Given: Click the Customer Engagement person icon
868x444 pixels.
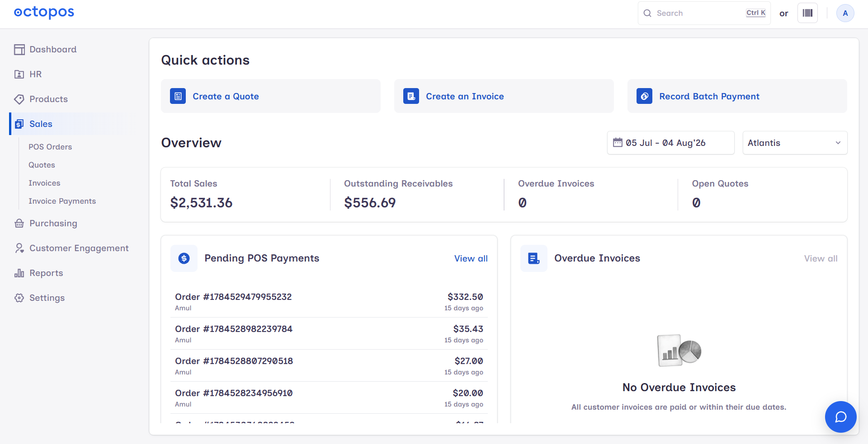Looking at the screenshot, I should (19, 248).
